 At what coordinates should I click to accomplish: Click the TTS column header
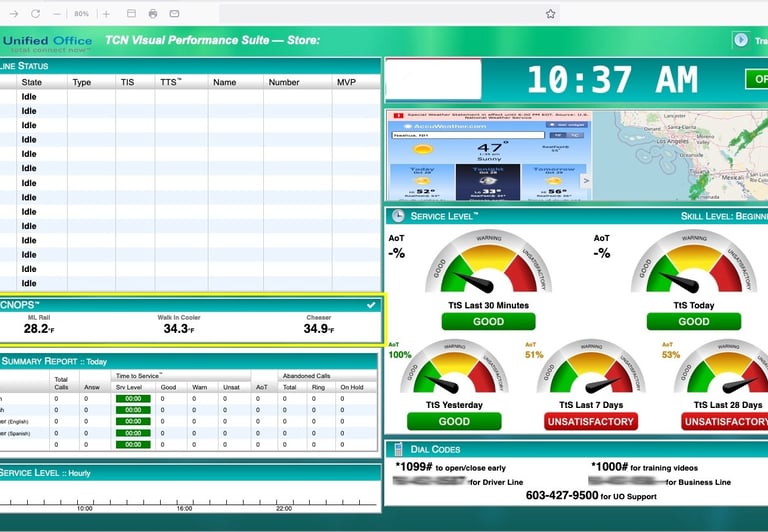(170, 82)
